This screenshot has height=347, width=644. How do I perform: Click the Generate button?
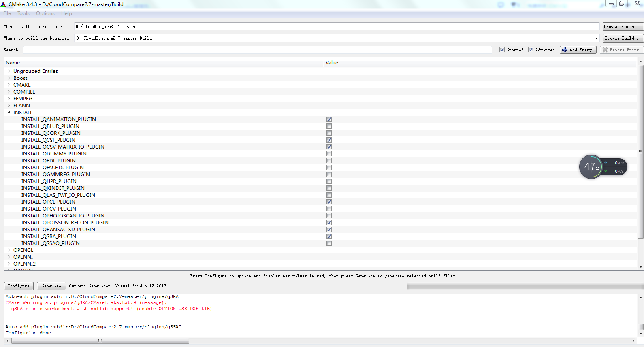(x=51, y=286)
